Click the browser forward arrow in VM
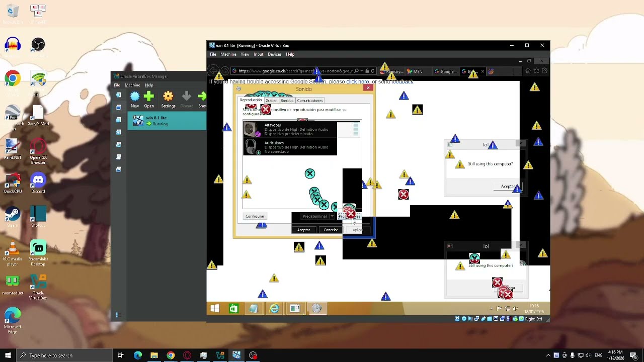Screen dimensions: 644x362 tap(225, 71)
